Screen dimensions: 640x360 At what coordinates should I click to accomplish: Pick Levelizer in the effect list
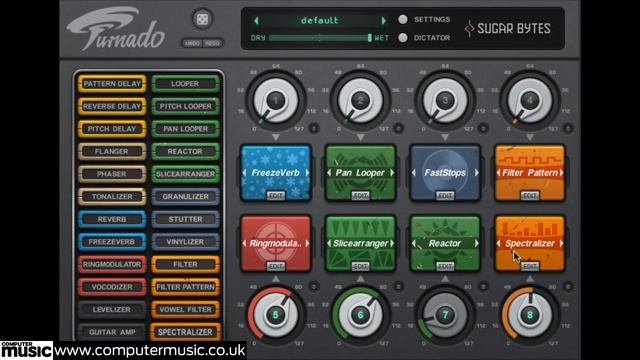[x=112, y=309]
